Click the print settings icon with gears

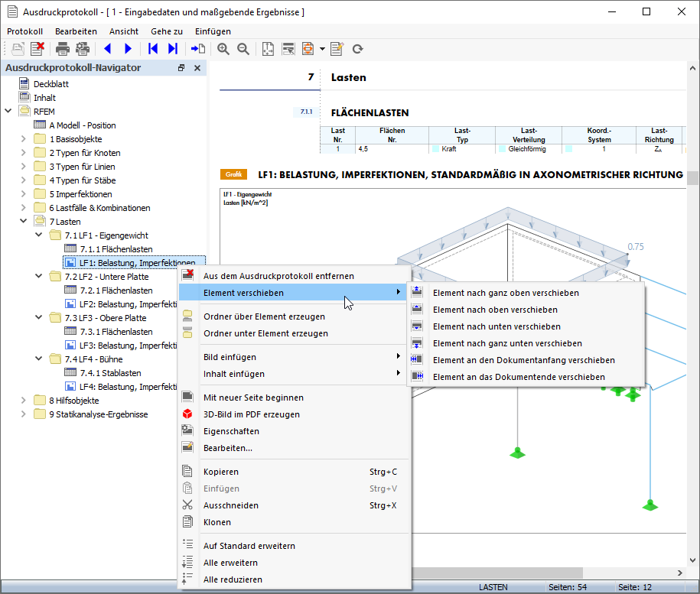83,49
